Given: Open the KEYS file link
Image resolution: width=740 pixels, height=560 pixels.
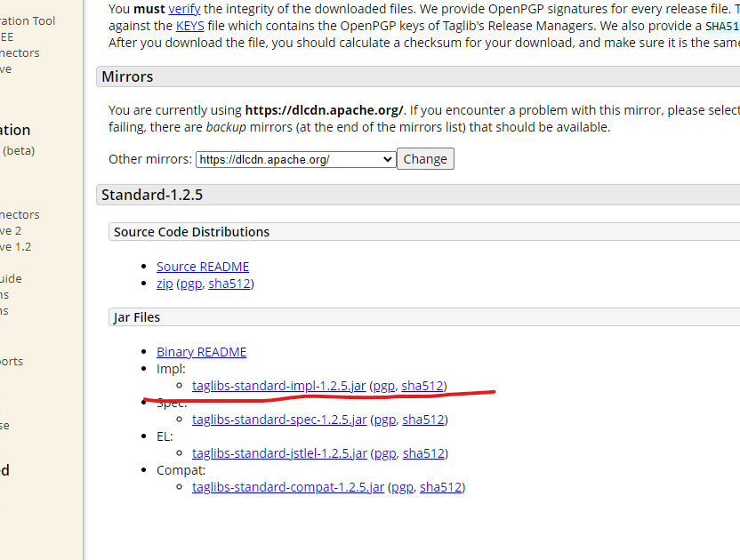Looking at the screenshot, I should pos(189,26).
